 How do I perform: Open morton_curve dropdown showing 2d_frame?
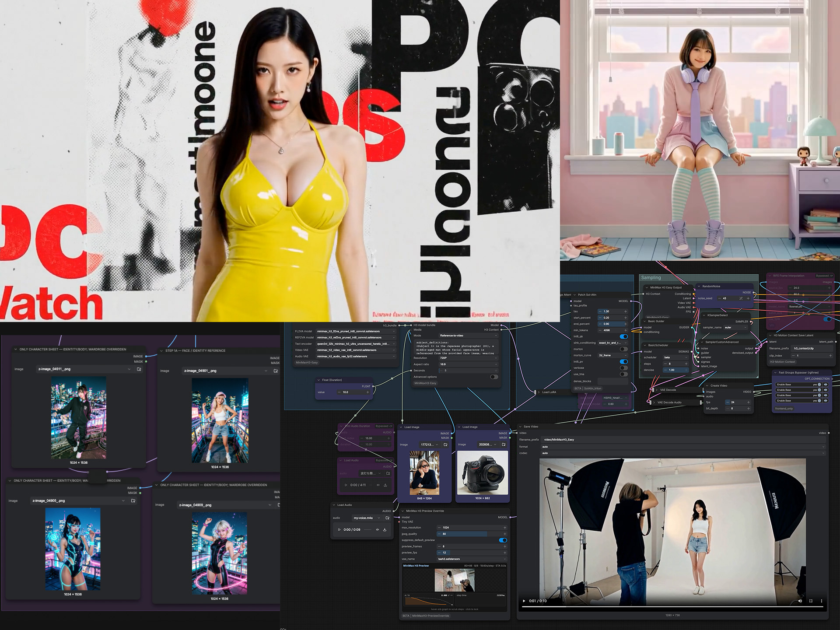click(613, 355)
